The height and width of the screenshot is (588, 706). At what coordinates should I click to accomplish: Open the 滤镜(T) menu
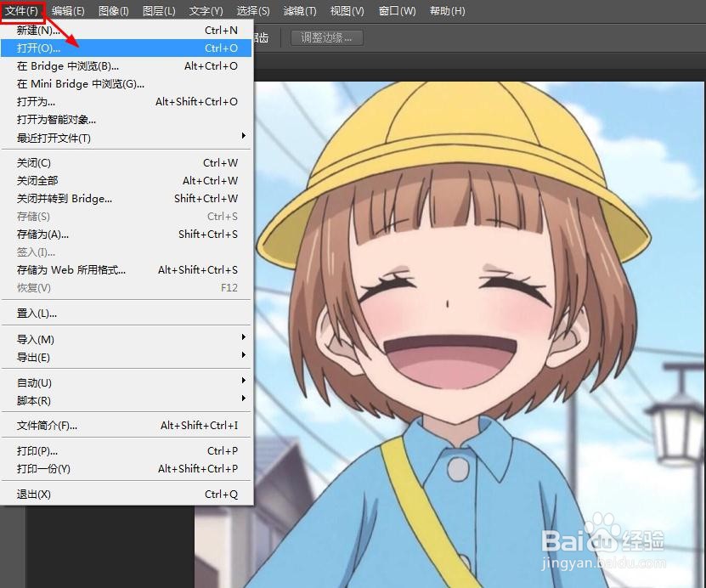click(x=300, y=10)
